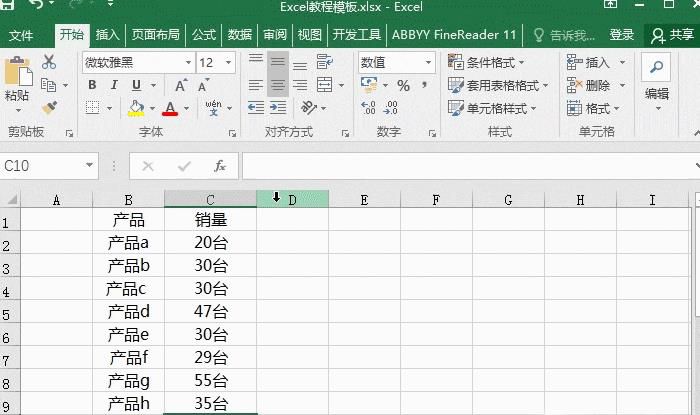
Task: Open 格式 menu in cells group
Action: [593, 108]
